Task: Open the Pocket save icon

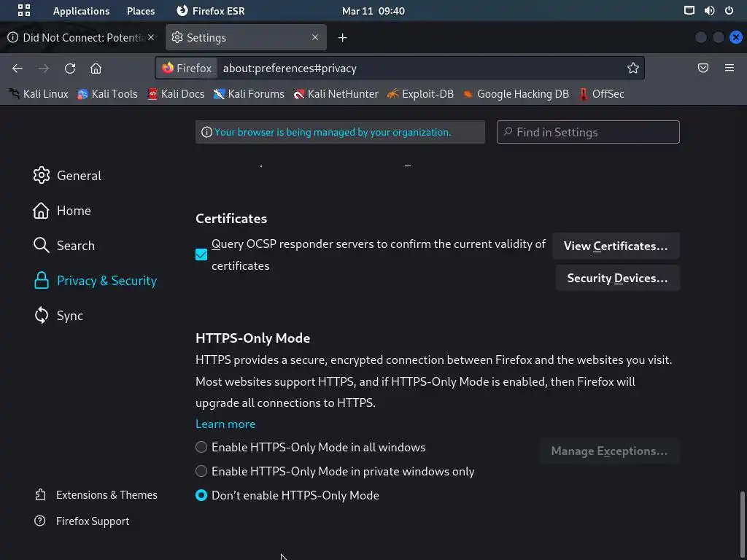Action: pyautogui.click(x=703, y=68)
